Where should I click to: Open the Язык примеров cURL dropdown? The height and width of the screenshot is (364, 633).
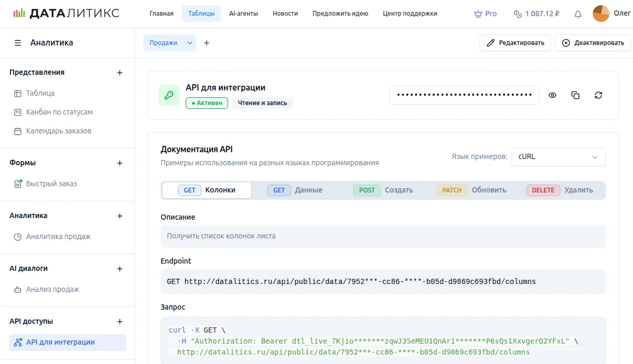point(558,156)
